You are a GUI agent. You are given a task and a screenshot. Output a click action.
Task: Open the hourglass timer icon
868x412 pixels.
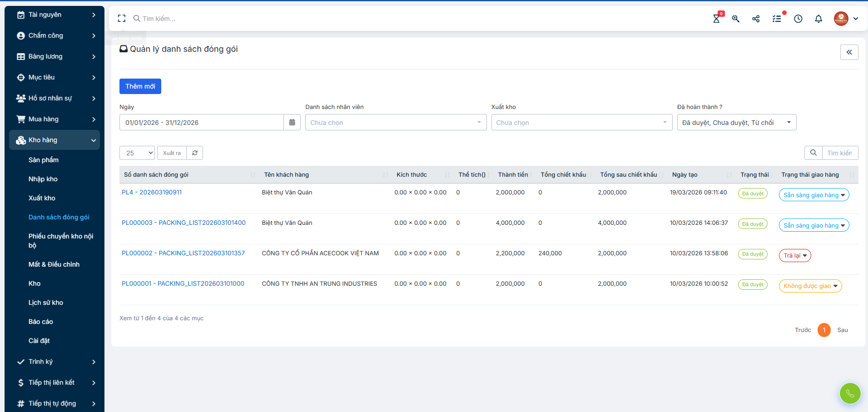tap(716, 19)
